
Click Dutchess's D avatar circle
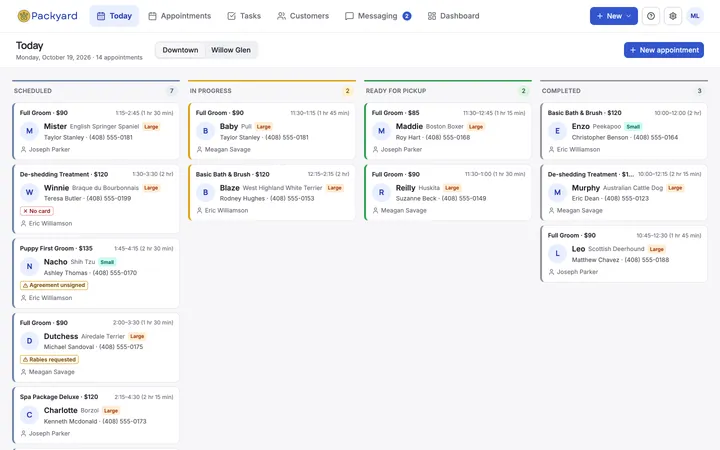tap(29, 341)
